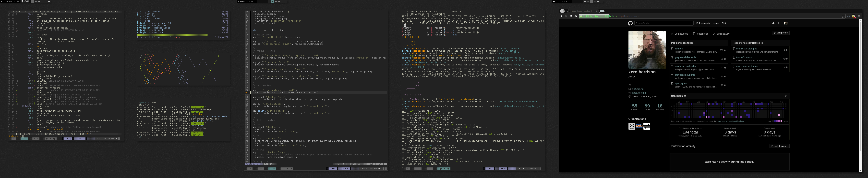The image size is (868, 178).
Task: Switch to the Repositories tab
Action: pos(700,34)
